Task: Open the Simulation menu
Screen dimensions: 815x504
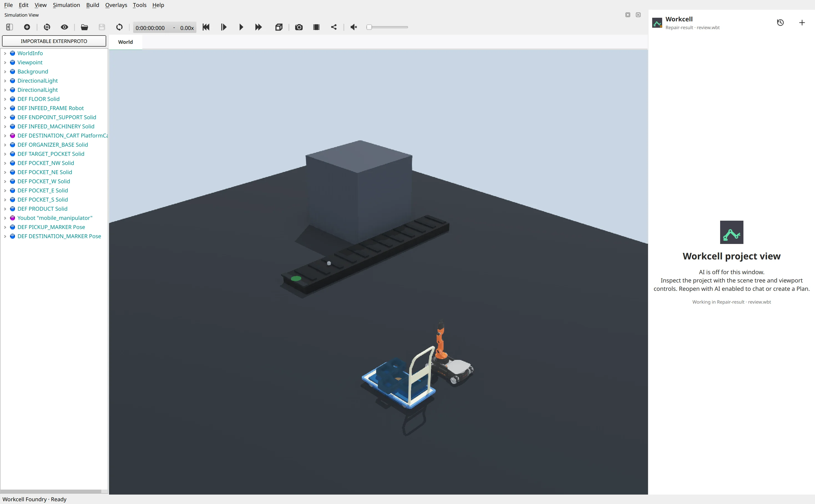Action: 66,5
